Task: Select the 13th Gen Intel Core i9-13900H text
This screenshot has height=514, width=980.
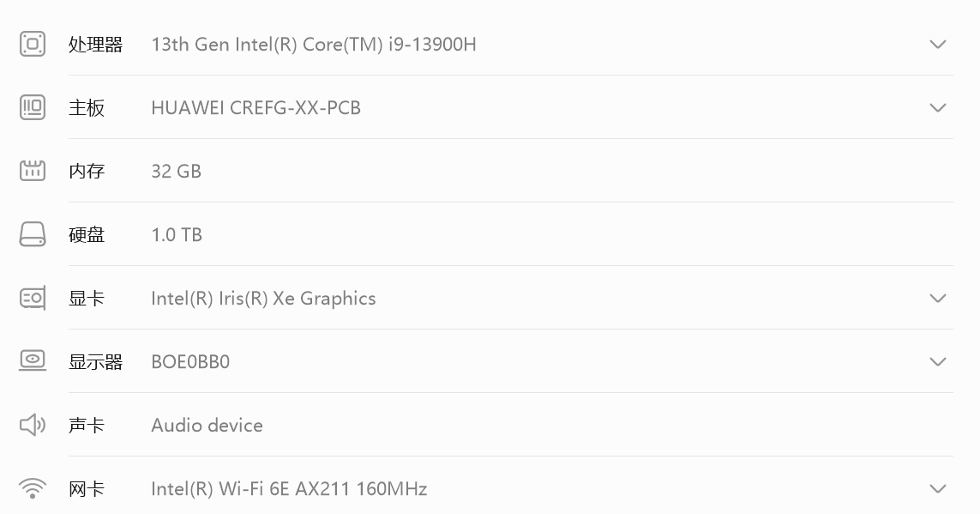Action: 313,44
